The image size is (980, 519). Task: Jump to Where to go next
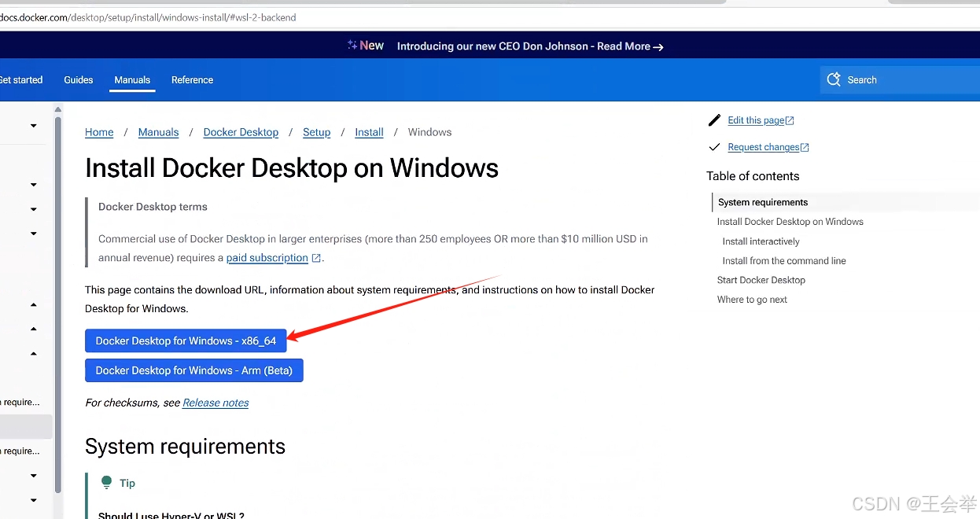pyautogui.click(x=752, y=300)
